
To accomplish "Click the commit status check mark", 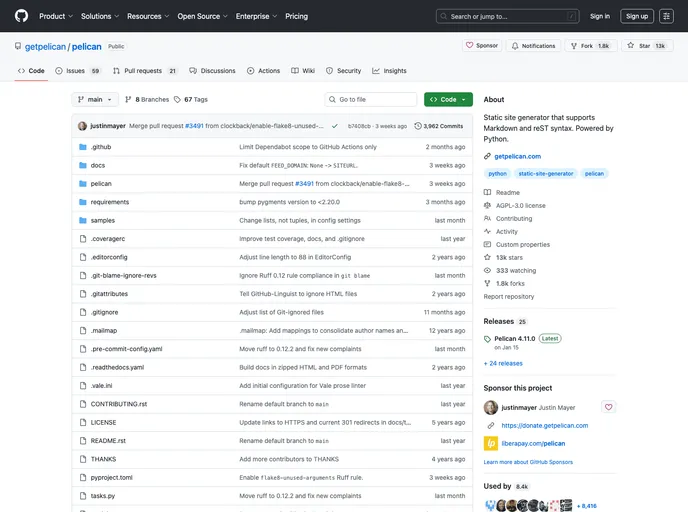I will tap(335, 126).
